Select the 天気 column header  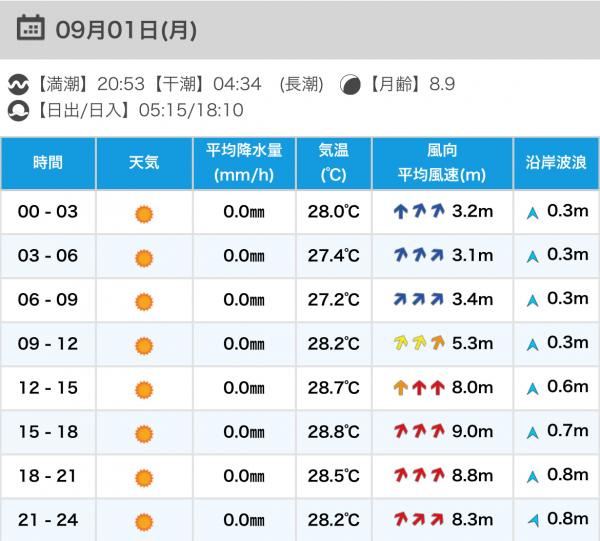click(x=144, y=163)
